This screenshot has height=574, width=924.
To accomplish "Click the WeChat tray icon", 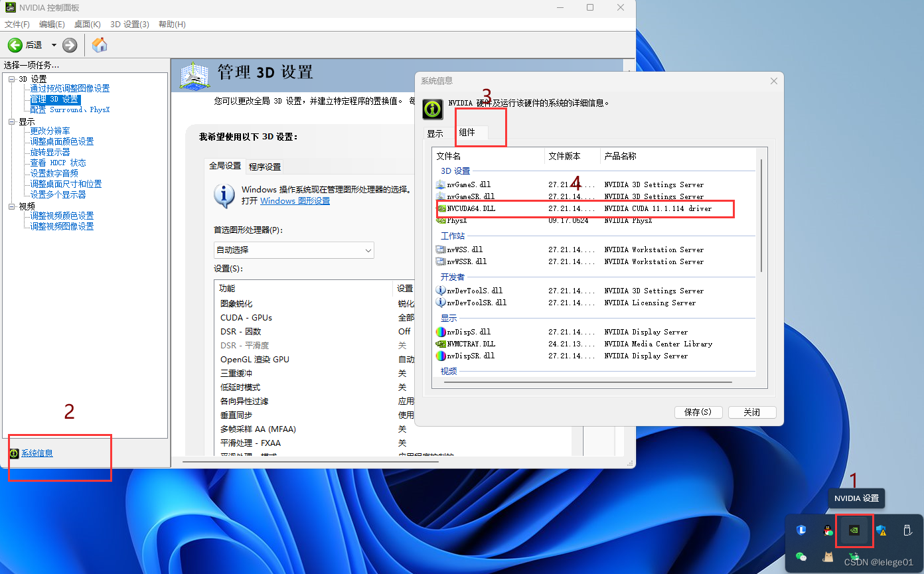I will pyautogui.click(x=802, y=557).
